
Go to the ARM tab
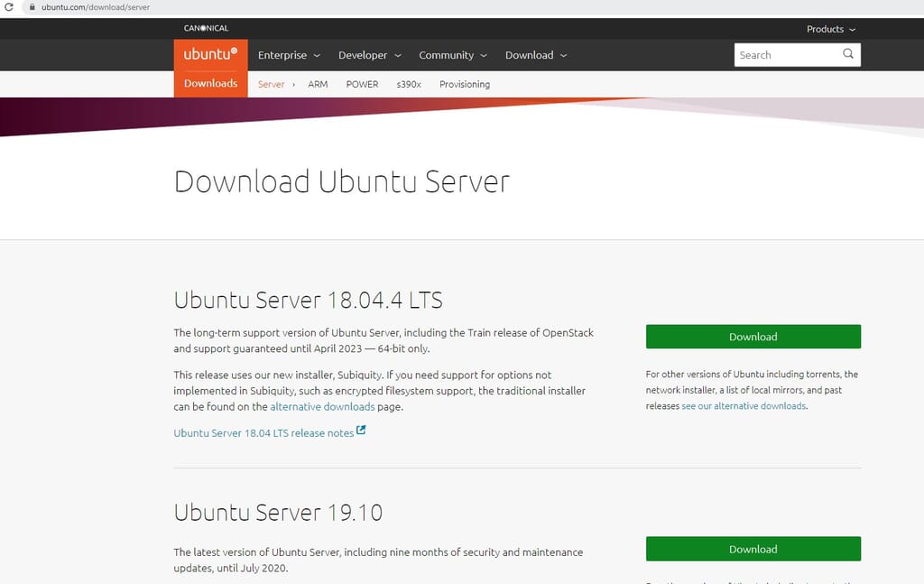[x=318, y=84]
